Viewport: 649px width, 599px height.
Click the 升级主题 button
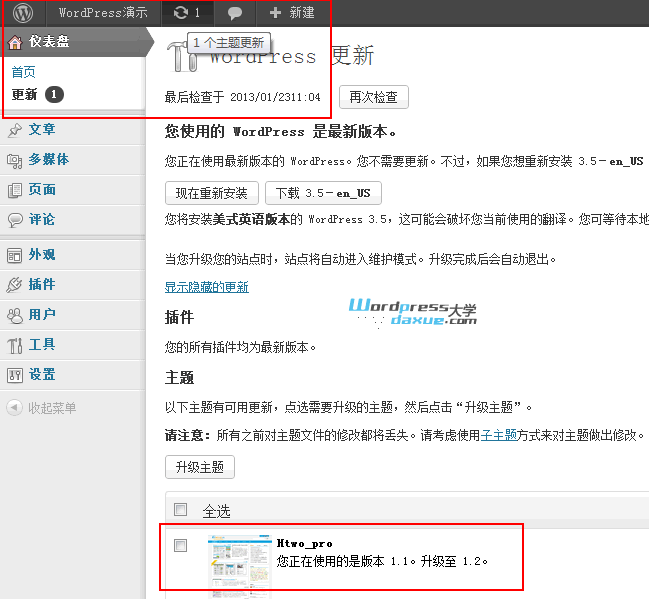(x=200, y=467)
